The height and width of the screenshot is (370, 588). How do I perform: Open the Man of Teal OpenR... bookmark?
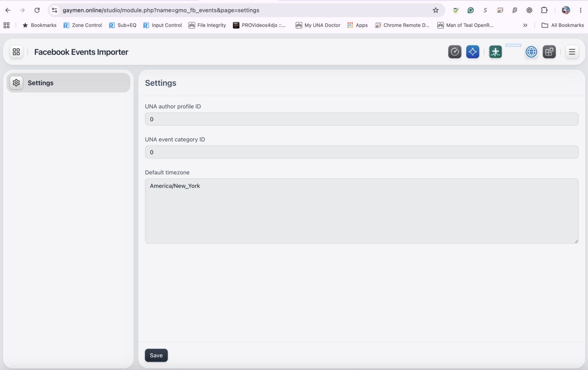pyautogui.click(x=465, y=25)
